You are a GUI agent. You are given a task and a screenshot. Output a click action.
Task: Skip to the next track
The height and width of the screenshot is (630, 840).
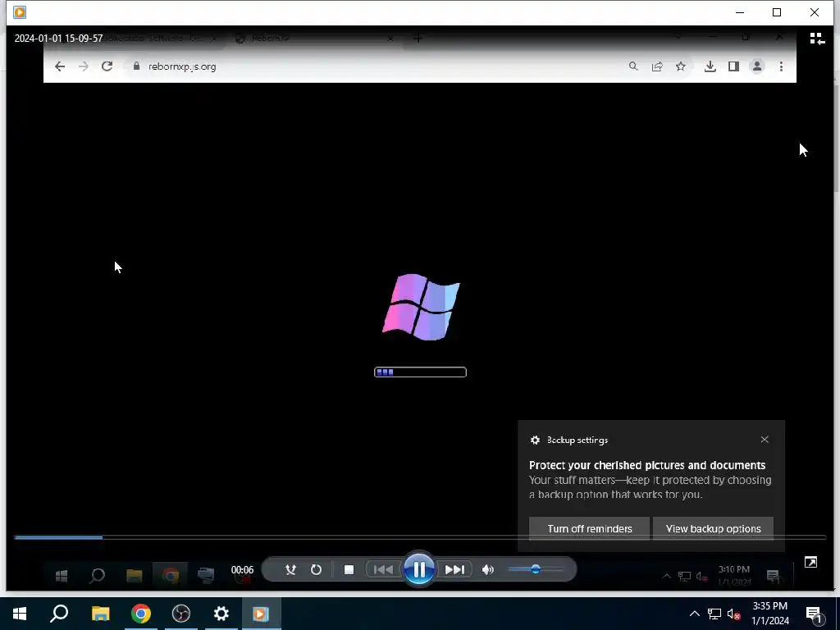(x=454, y=569)
